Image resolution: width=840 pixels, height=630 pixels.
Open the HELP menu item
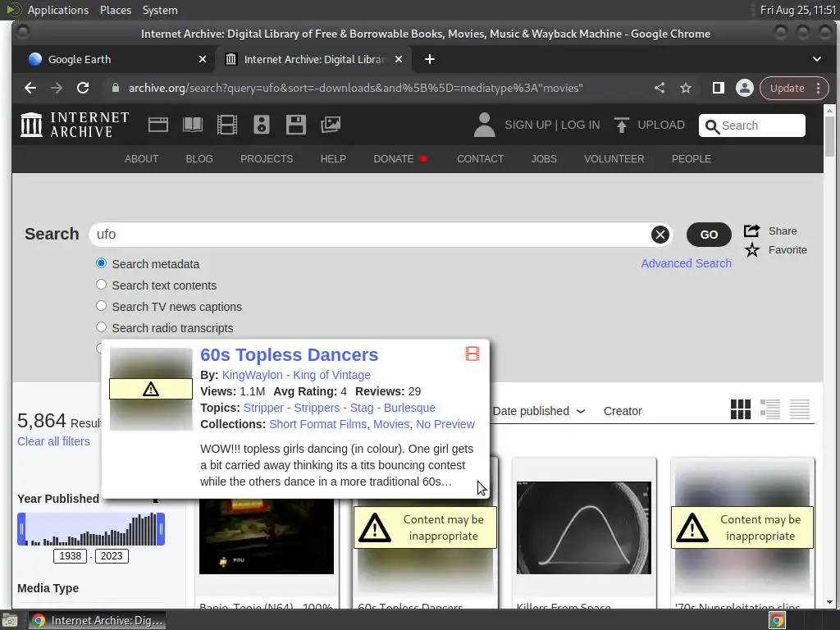333,159
